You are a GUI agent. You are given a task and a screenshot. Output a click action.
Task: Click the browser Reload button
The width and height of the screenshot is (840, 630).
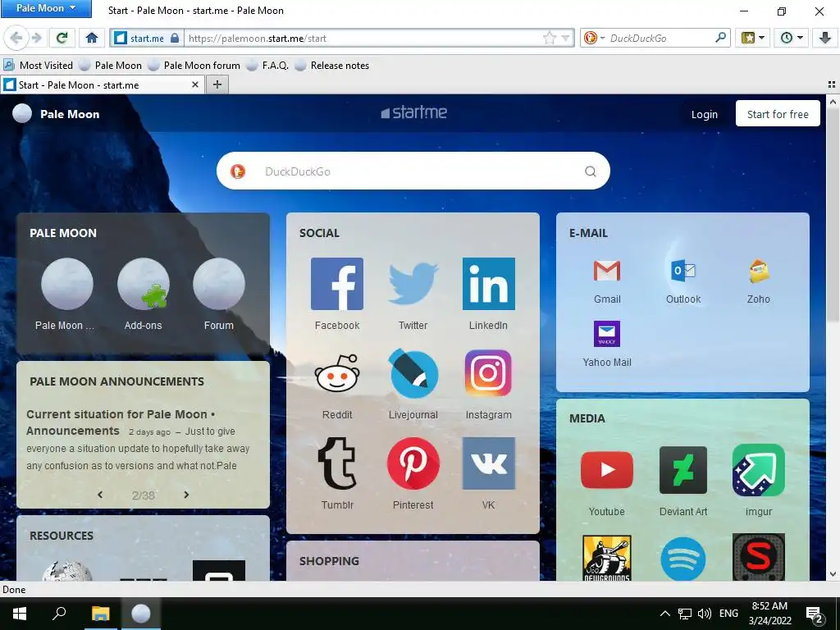62,38
